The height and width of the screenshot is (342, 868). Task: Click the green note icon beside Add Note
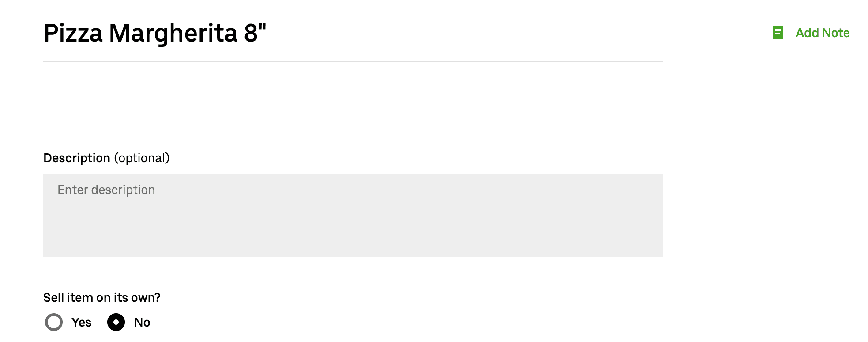click(778, 33)
